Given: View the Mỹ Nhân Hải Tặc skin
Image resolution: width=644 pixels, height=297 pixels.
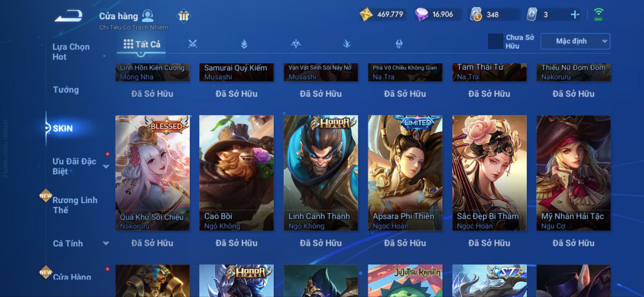Looking at the screenshot, I should (574, 173).
